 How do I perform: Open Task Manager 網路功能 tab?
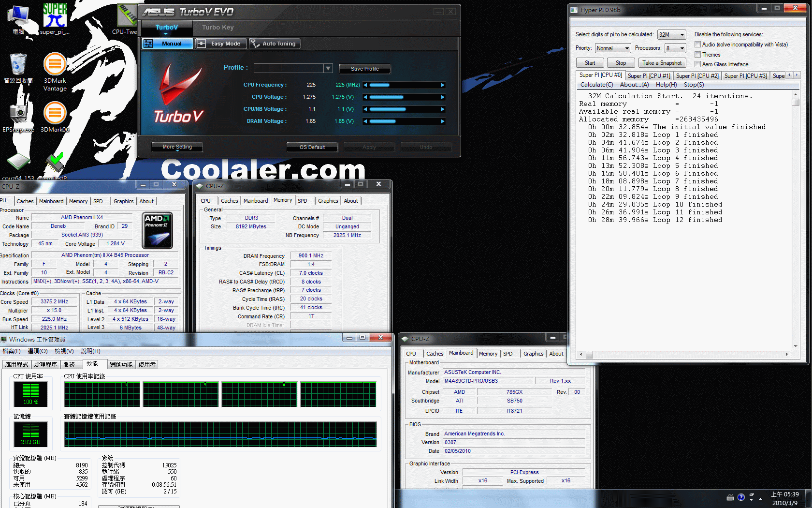click(121, 365)
